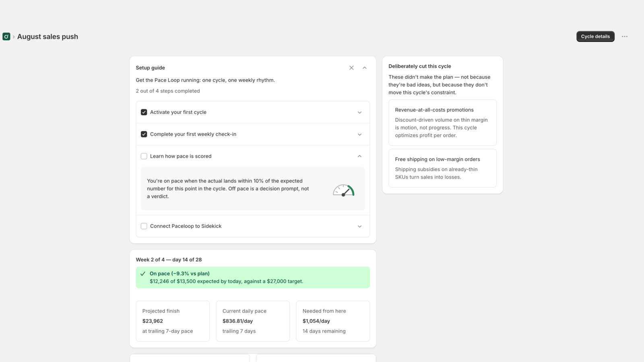This screenshot has height=362, width=644.
Task: Open Cycle details
Action: point(595,37)
